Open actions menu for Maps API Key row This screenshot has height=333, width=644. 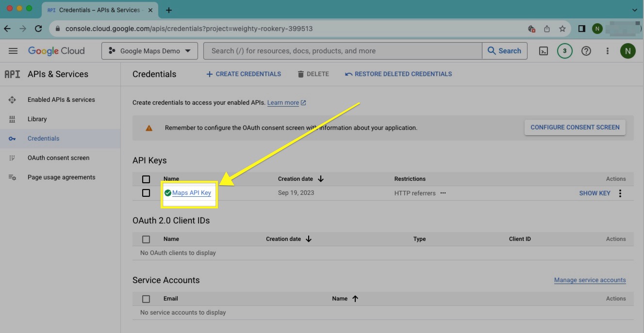(x=620, y=193)
